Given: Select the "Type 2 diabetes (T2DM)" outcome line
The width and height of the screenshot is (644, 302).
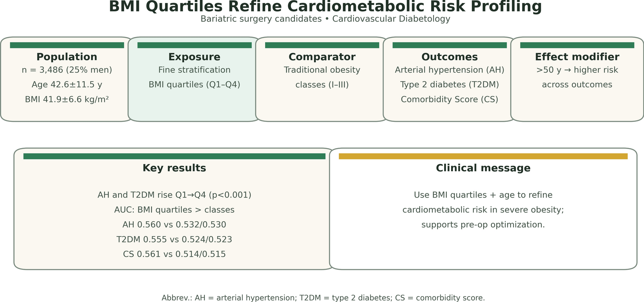Looking at the screenshot, I should [x=449, y=85].
